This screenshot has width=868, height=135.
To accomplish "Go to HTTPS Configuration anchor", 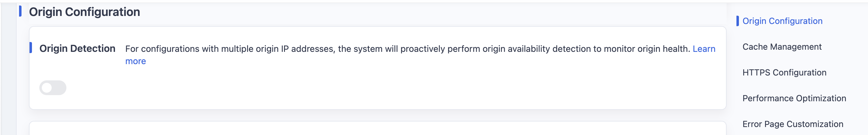I will pyautogui.click(x=784, y=72).
